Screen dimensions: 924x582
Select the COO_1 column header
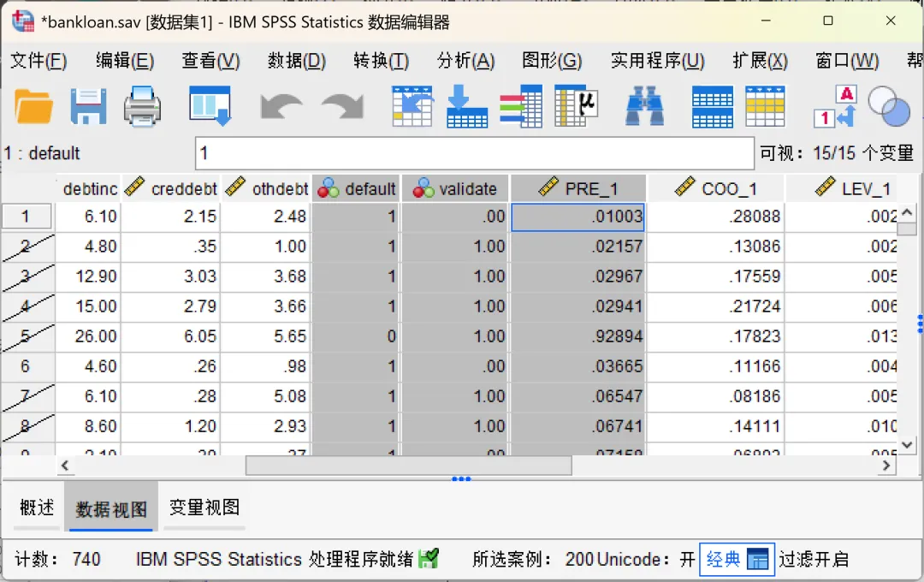tap(715, 188)
